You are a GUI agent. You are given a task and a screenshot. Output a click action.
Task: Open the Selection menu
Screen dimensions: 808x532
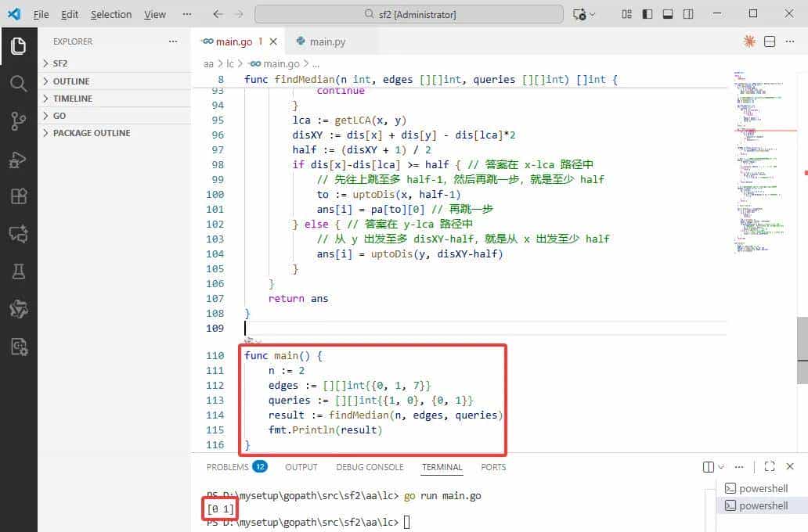click(111, 14)
